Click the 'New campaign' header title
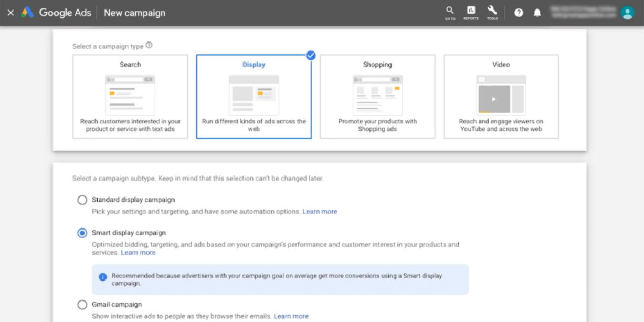 pos(134,13)
